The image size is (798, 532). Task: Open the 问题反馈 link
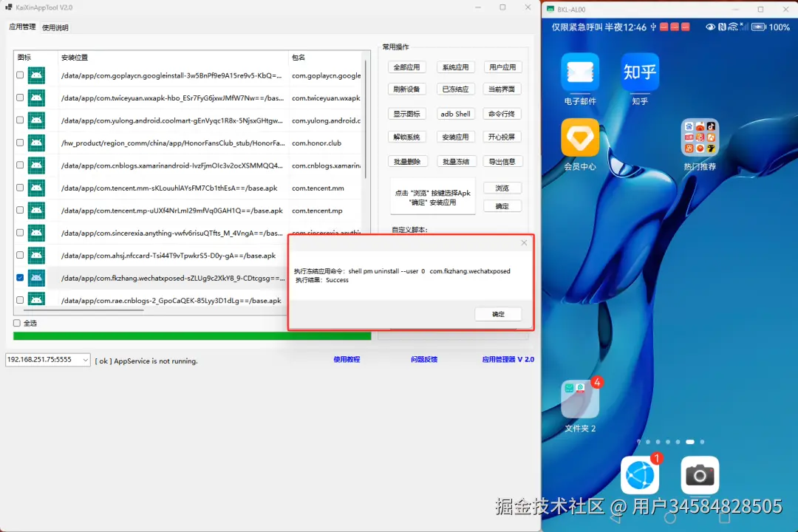click(x=424, y=359)
